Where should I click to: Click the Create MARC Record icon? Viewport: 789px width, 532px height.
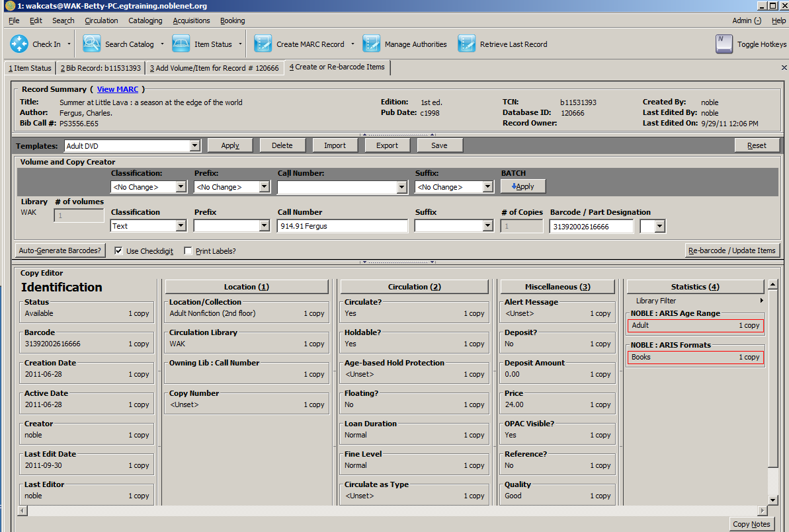coord(263,44)
